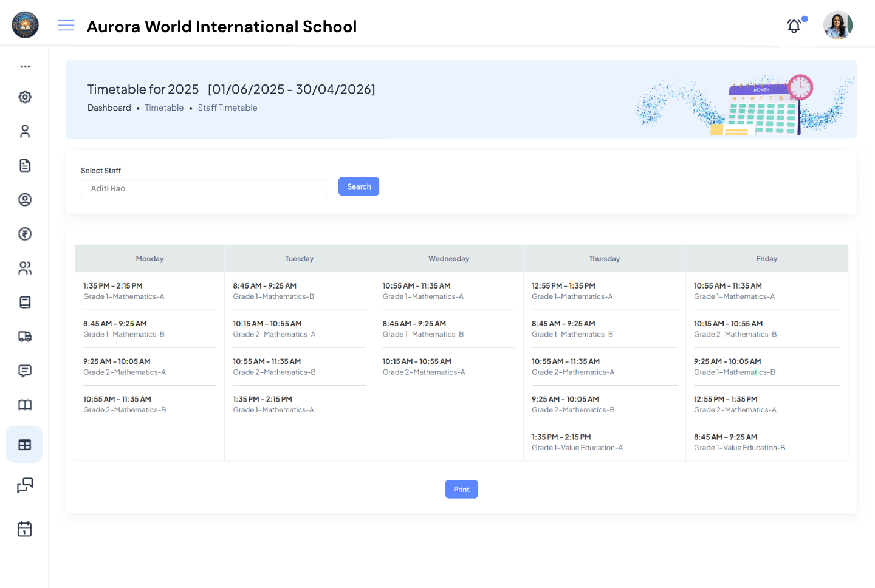Open the feedback chat icon below Timetable

click(24, 485)
